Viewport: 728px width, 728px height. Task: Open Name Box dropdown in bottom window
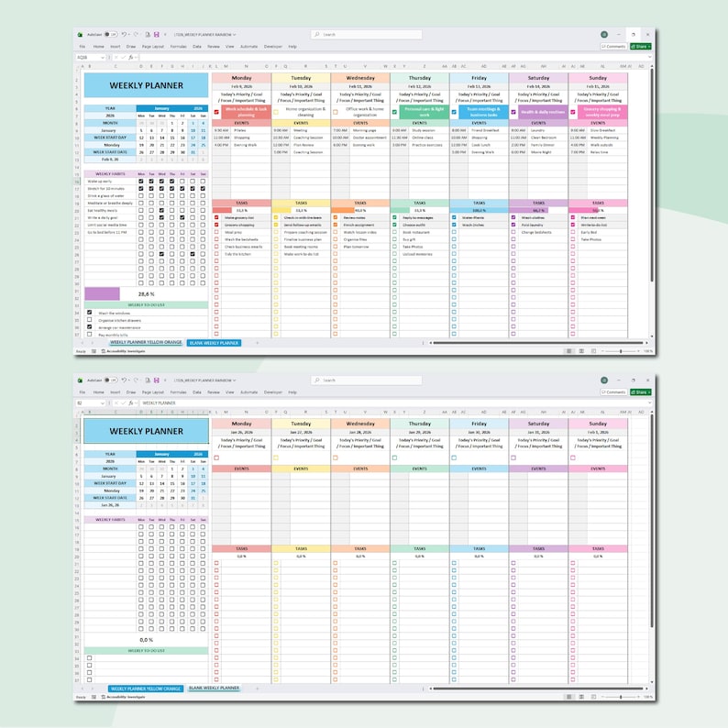tap(102, 403)
